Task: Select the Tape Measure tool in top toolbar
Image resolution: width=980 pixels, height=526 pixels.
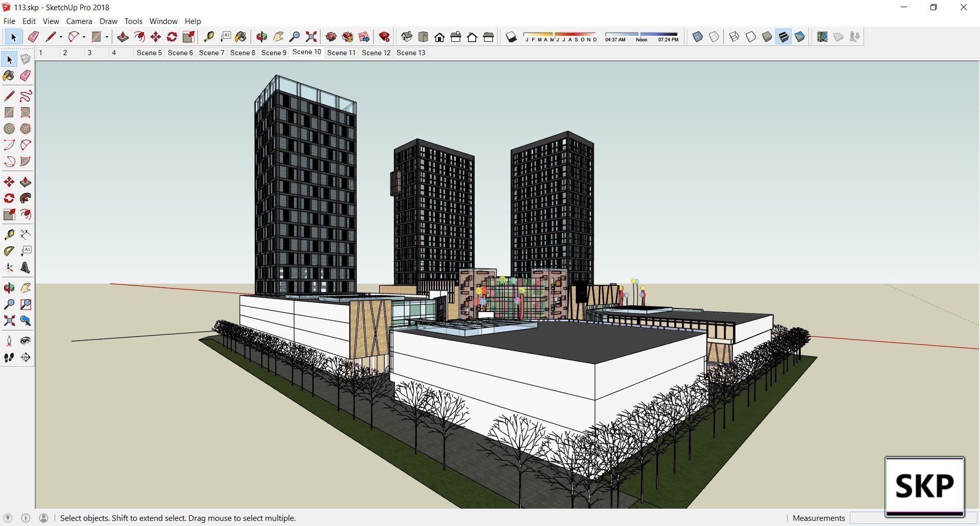Action: 209,37
